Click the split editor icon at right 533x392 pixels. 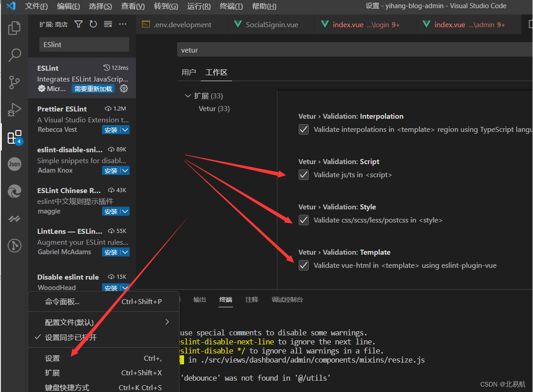click(530, 24)
